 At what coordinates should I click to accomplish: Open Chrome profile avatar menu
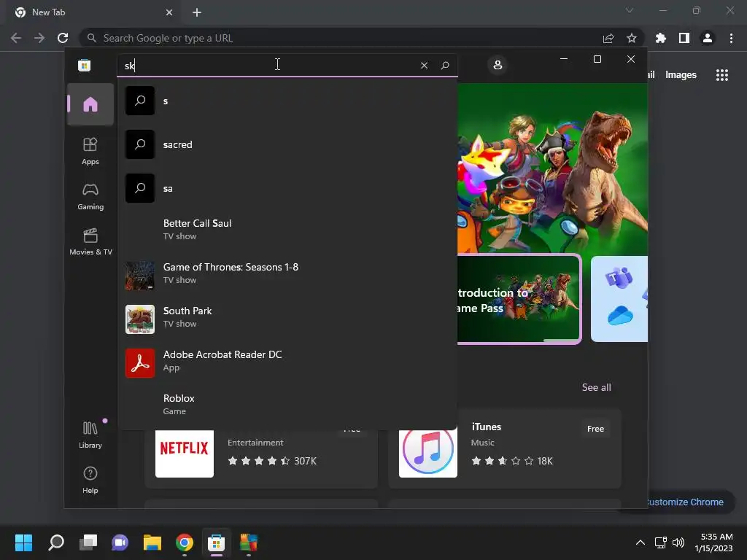pyautogui.click(x=708, y=38)
